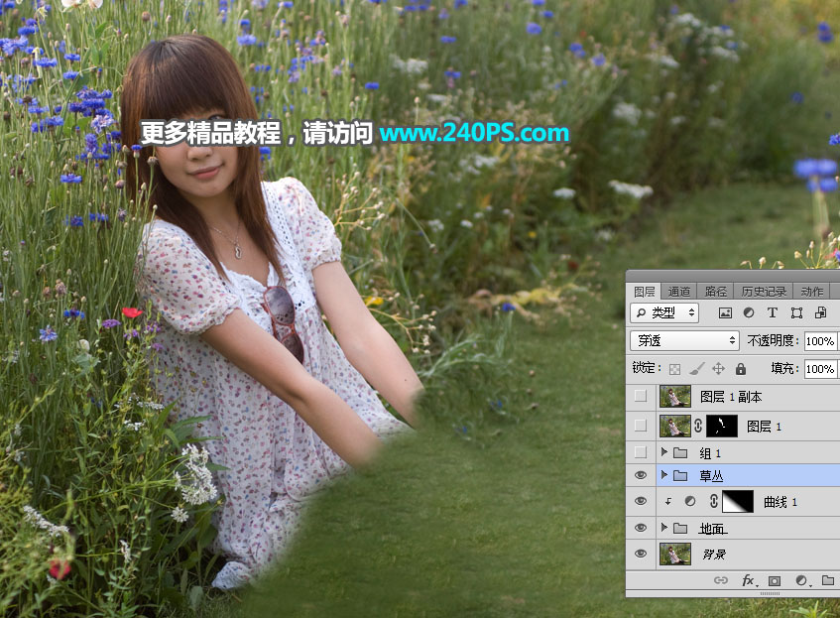The width and height of the screenshot is (840, 618).
Task: Select layer name 曲线 1
Action: point(780,502)
